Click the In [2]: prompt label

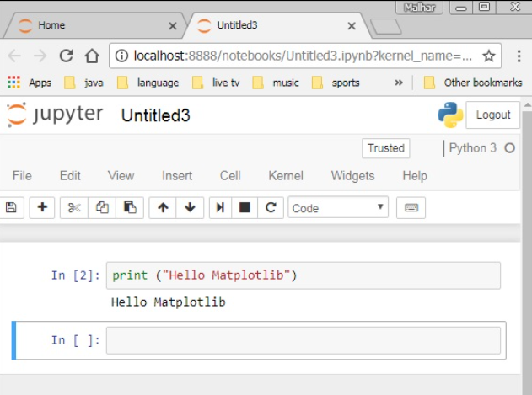[75, 275]
